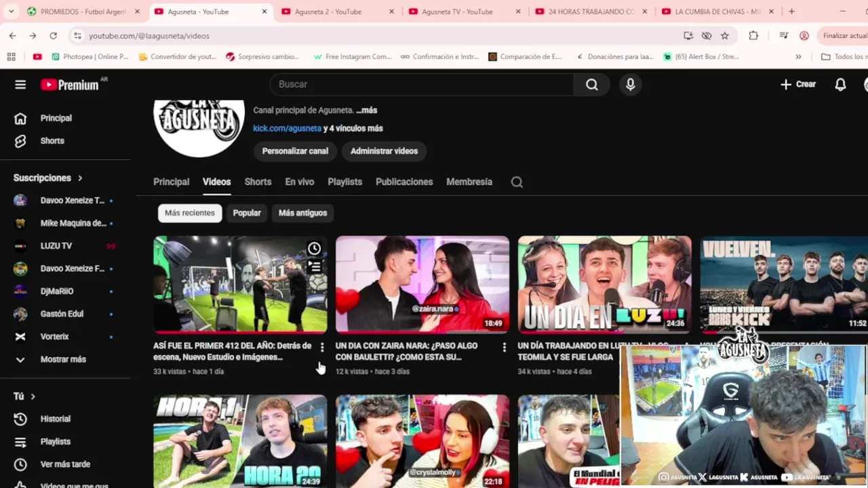Open Historial in the sidebar
Viewport: 868px width, 488px height.
pyautogui.click(x=56, y=419)
